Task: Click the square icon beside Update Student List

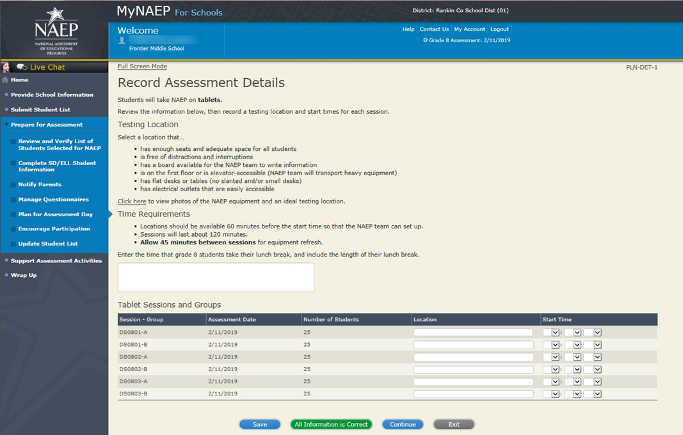Action: [x=11, y=244]
